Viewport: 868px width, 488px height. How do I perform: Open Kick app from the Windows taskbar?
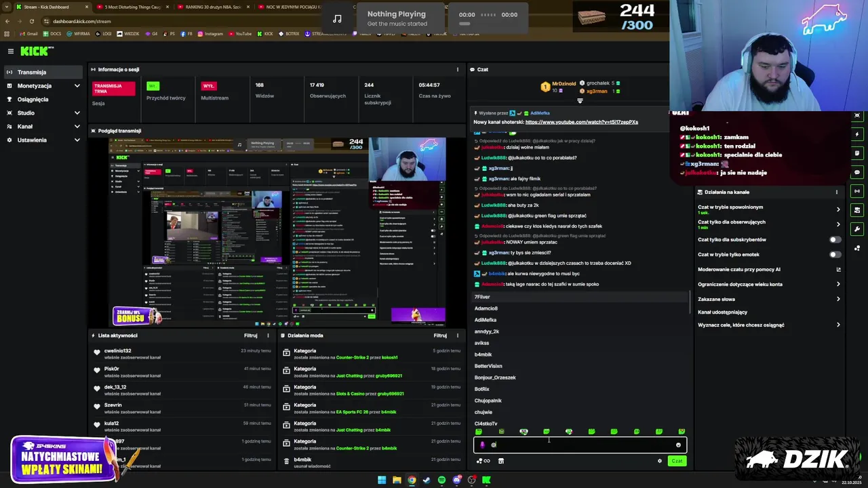click(486, 480)
